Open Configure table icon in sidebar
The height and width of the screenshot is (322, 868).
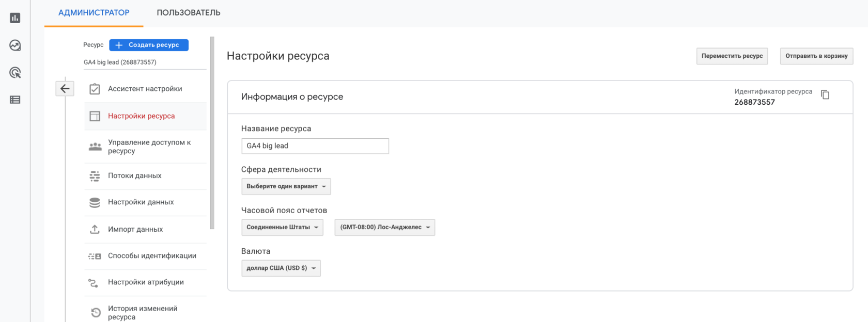tap(15, 100)
